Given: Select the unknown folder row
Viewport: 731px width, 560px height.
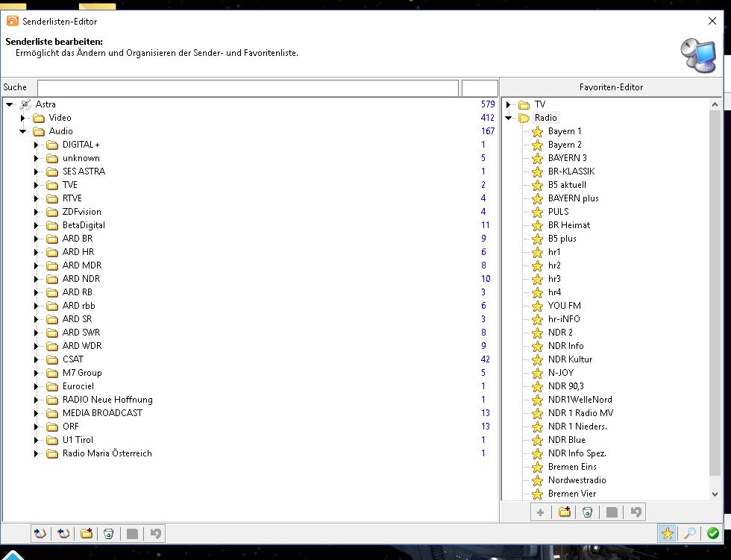Looking at the screenshot, I should 81,158.
